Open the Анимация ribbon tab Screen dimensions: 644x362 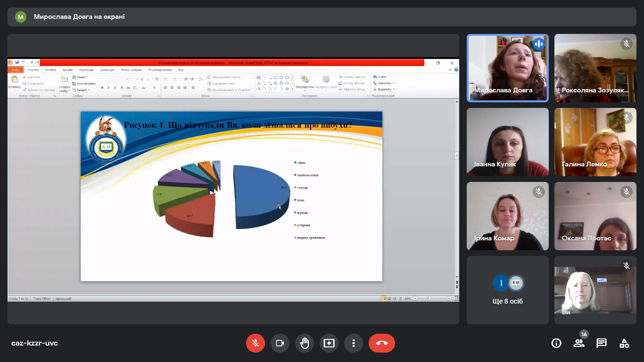pos(107,70)
